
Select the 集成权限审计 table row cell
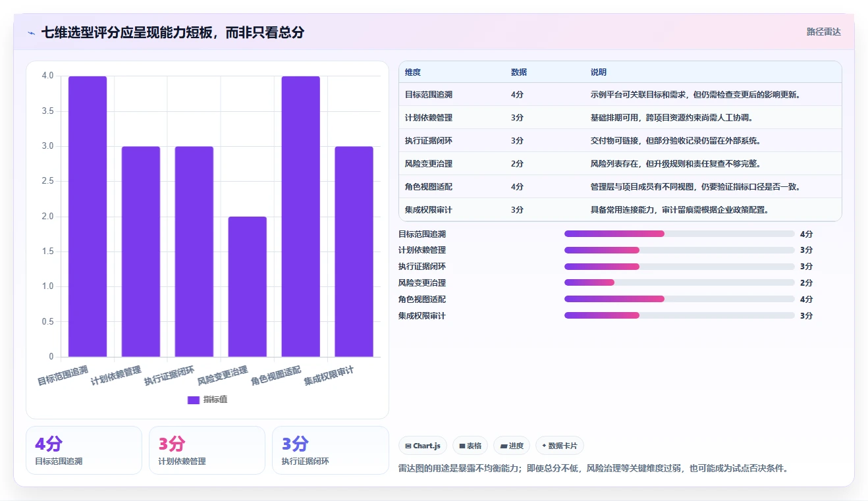(429, 210)
